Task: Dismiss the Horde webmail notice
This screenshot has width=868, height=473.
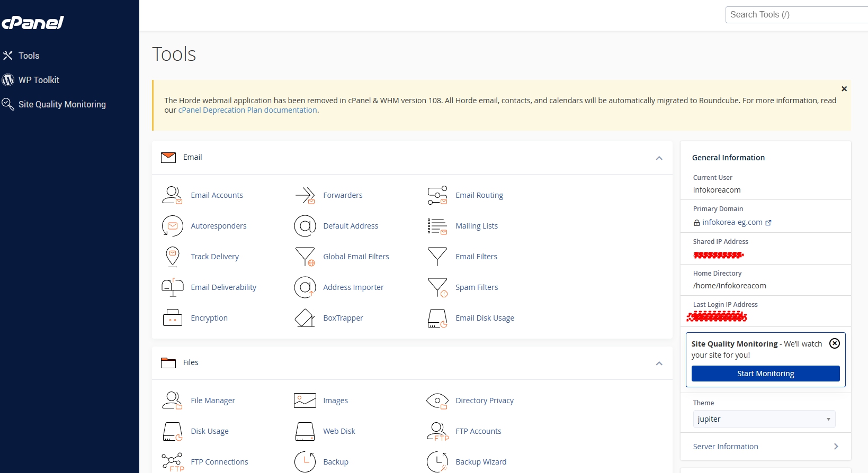Action: pos(844,89)
